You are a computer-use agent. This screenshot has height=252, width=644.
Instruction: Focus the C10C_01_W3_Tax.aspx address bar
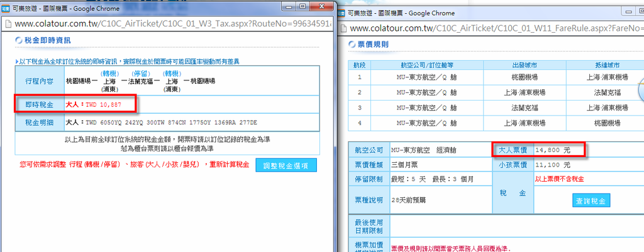click(172, 23)
